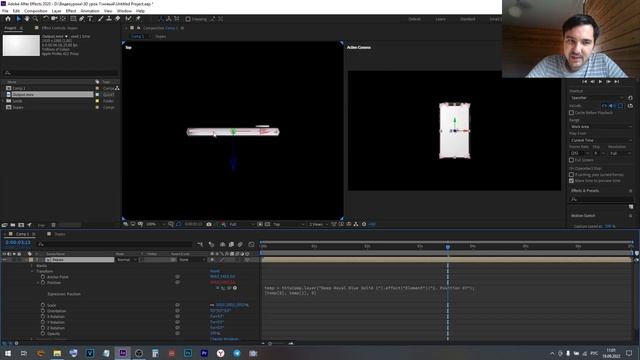Open the viewer resolution Full dropdown
Image resolution: width=640 pixels, height=360 pixels.
click(242, 224)
